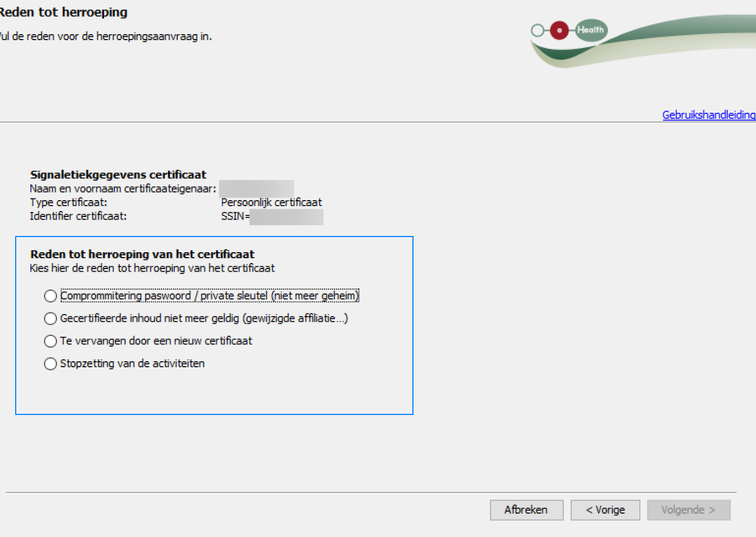Select the 'Compromittering paswoord / private sleutel' option
Screen dimensions: 756x537
50,296
